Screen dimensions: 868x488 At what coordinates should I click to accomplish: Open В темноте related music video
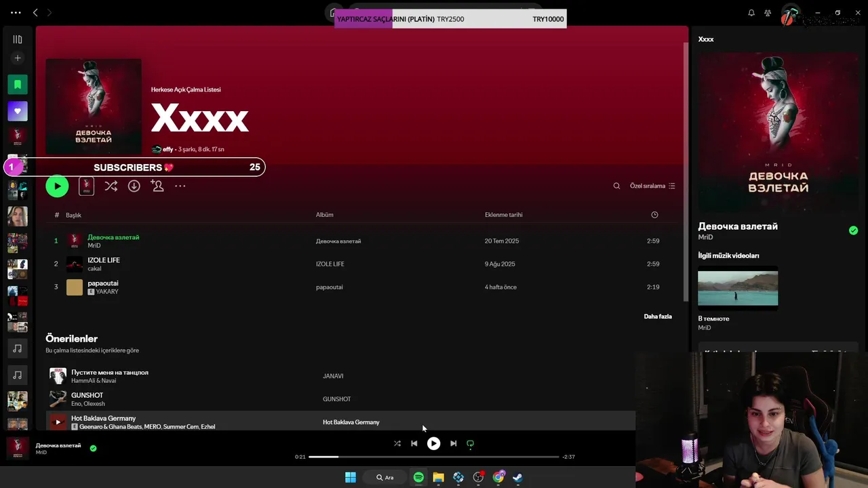pos(738,289)
